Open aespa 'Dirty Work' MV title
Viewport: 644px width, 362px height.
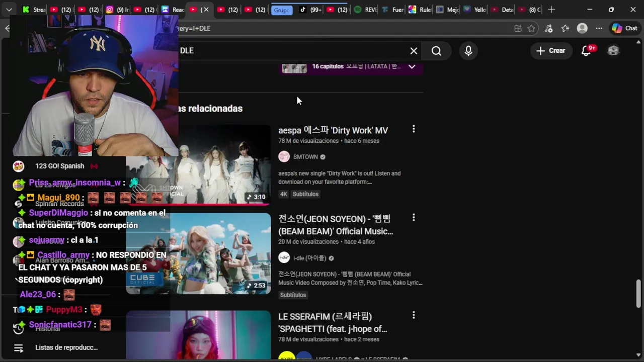point(333,130)
